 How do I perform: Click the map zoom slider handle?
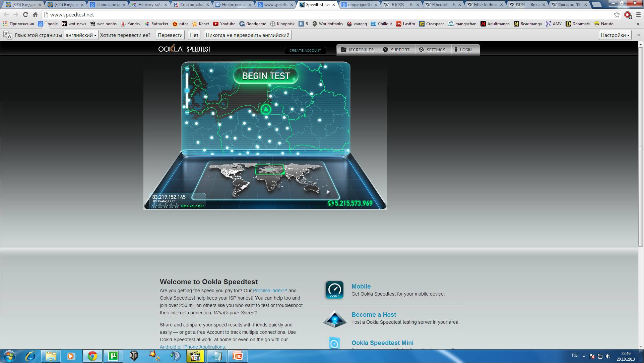187,91
